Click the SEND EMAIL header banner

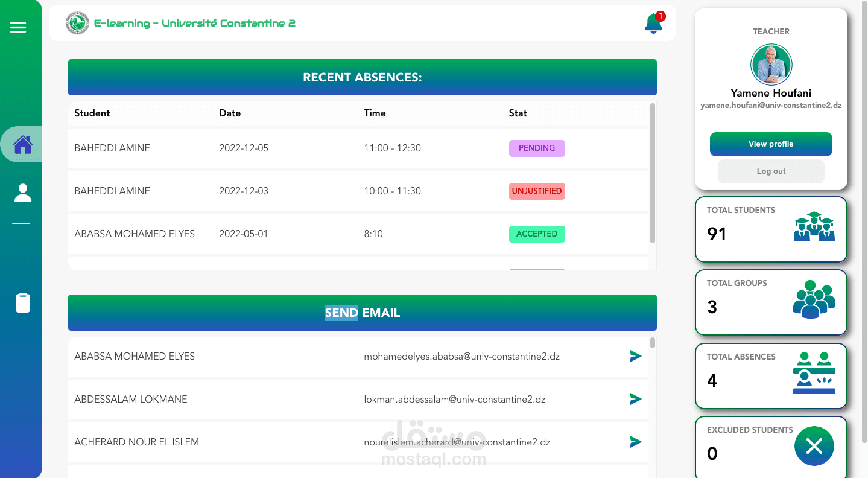[363, 313]
